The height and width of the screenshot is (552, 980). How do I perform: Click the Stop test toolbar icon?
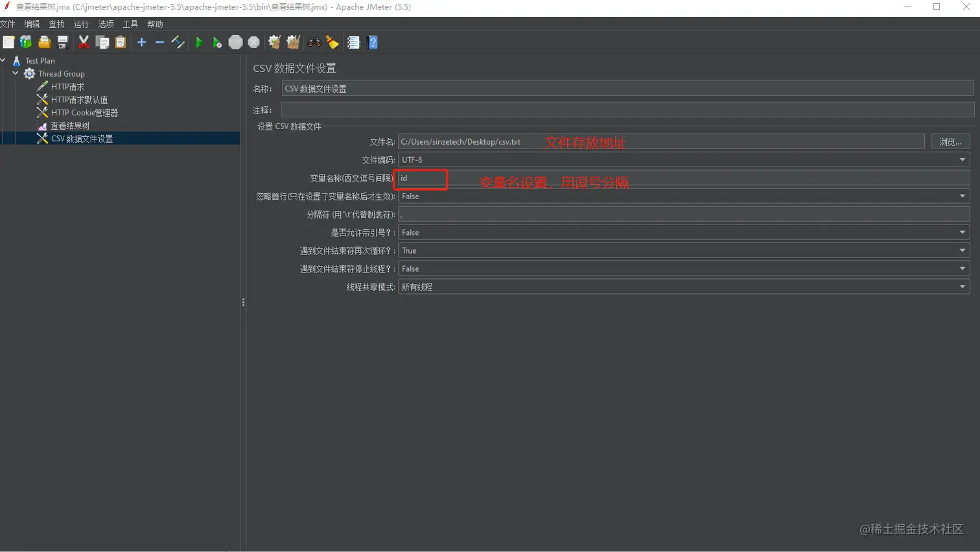pyautogui.click(x=235, y=42)
